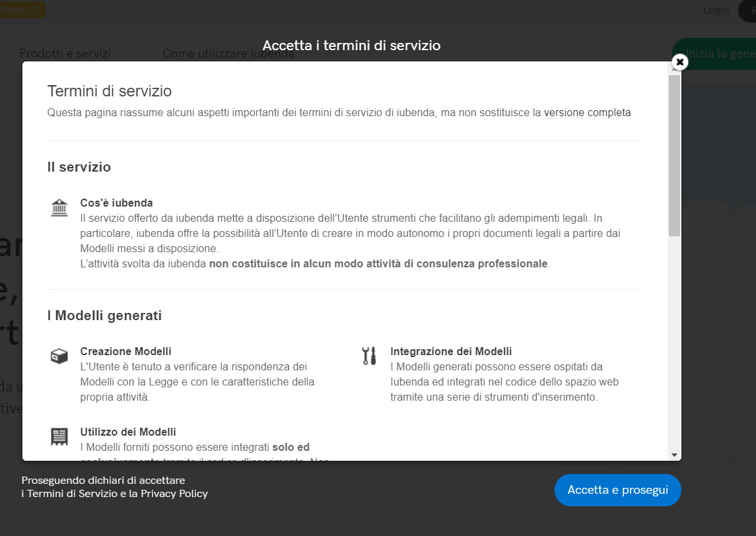Click the Accetta i termini di servizio title
The width and height of the screenshot is (756, 536).
pos(351,46)
